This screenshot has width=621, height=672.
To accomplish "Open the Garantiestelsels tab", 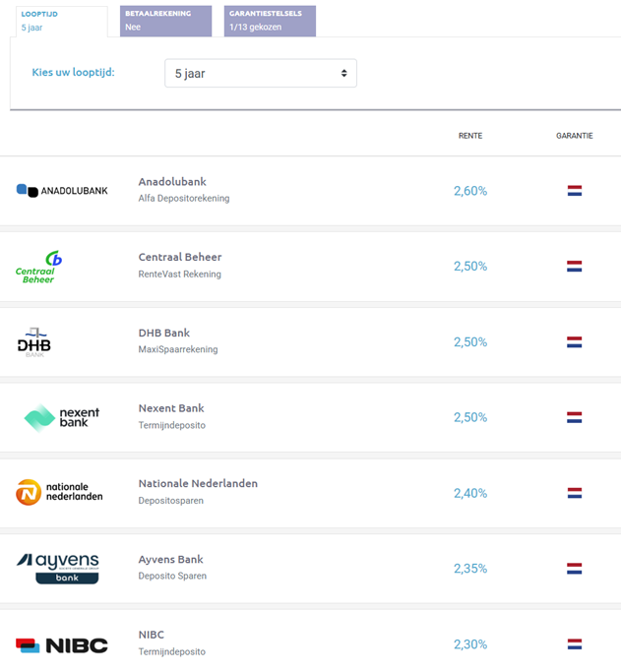I will point(270,21).
